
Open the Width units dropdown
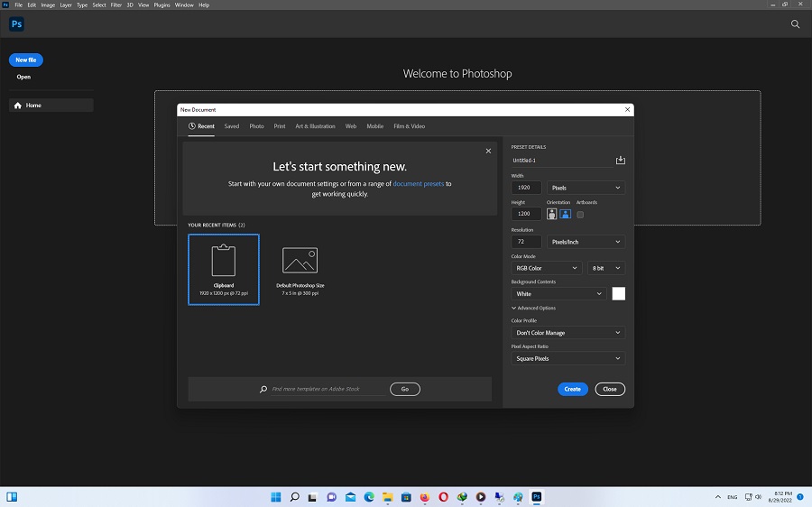coord(586,188)
